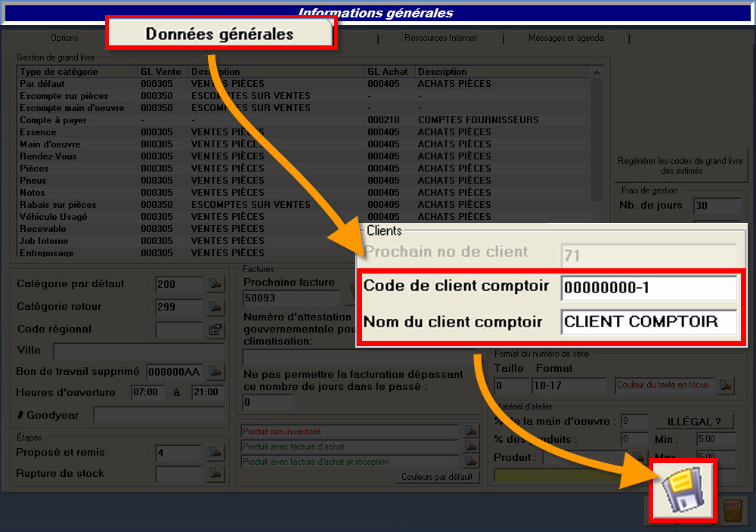Pick color for Produit non inventorié
This screenshot has width=756, height=532.
[470, 431]
